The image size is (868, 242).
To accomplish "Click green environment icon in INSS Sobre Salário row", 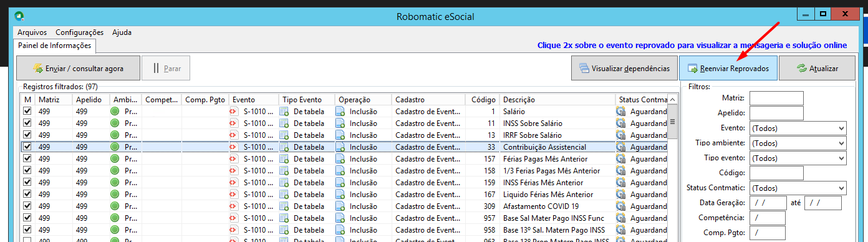I will [115, 123].
